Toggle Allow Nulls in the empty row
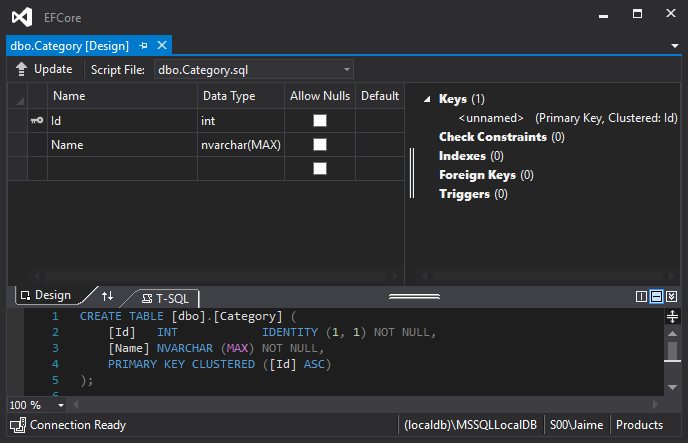The height and width of the screenshot is (443, 688). click(320, 169)
